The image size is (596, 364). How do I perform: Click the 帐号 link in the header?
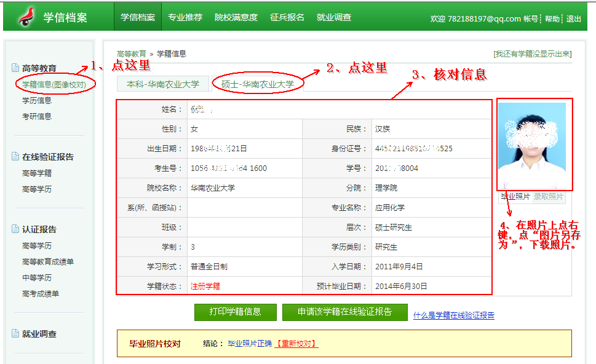[x=531, y=18]
